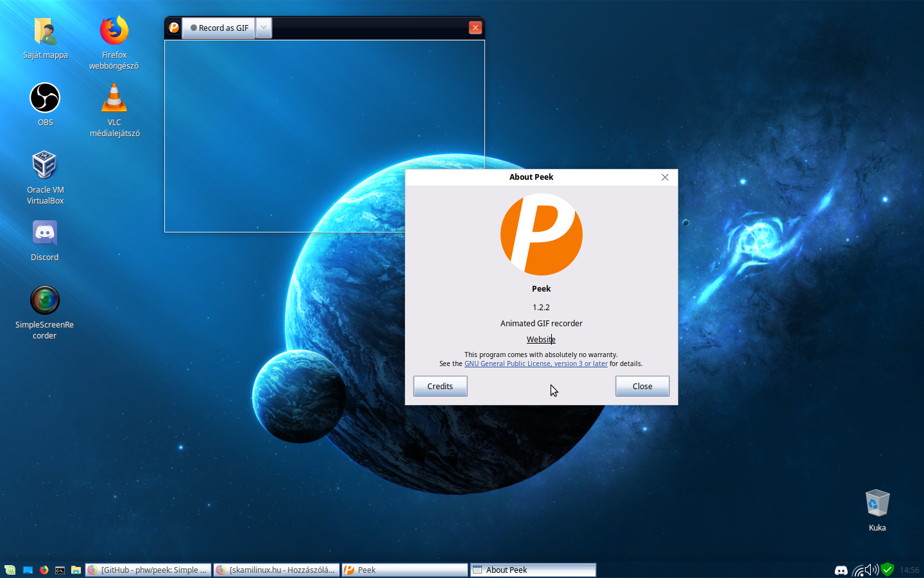
Task: Open the Linux Mint start menu
Action: click(10, 570)
